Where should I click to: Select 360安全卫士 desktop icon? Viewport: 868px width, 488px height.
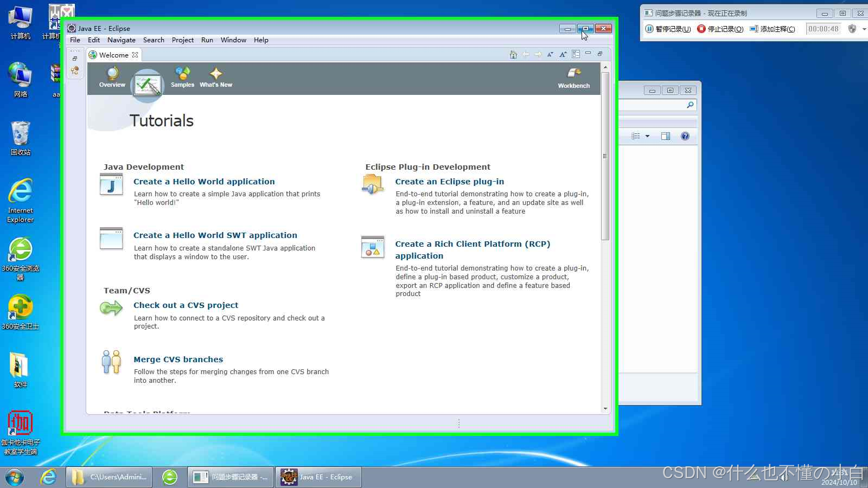tap(21, 312)
